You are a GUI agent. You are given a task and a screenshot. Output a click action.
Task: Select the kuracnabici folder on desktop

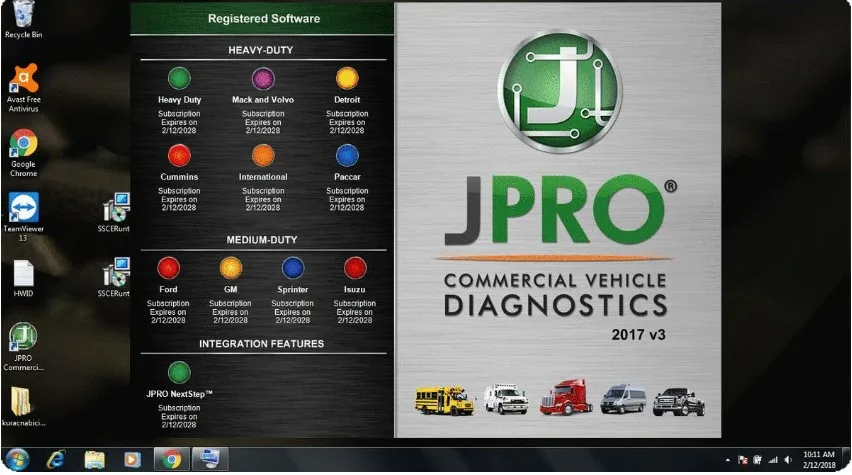coord(23,407)
